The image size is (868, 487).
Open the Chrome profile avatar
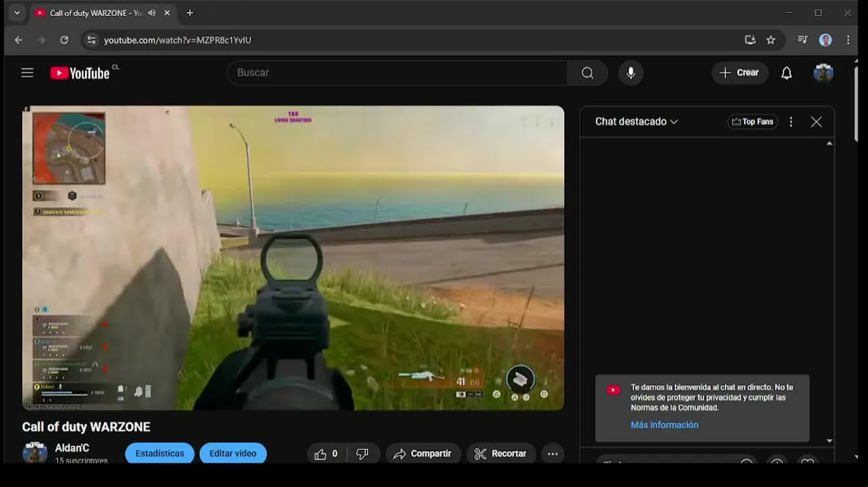825,40
